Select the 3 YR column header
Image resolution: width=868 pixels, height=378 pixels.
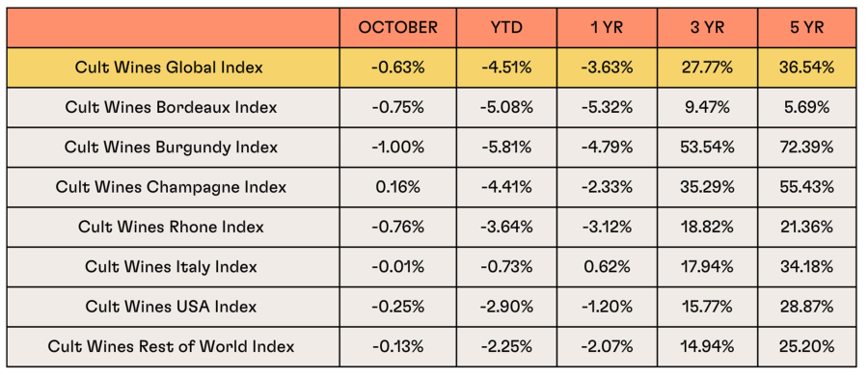point(708,28)
